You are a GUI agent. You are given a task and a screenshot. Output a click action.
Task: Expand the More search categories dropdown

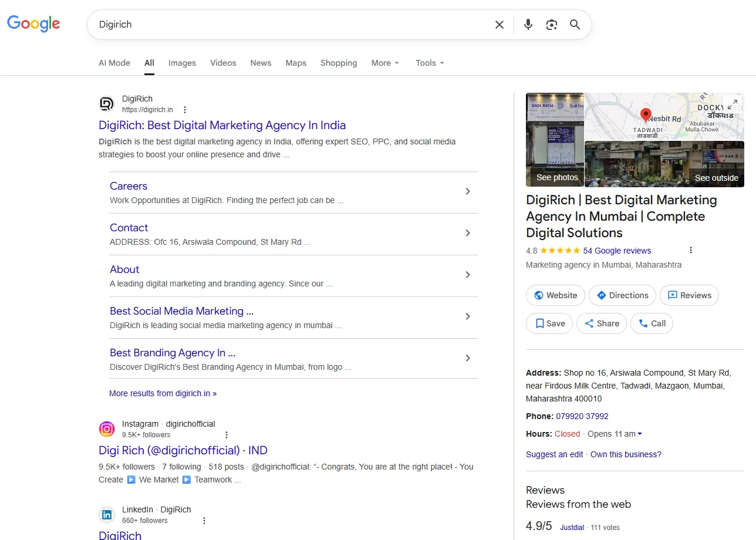pos(385,63)
